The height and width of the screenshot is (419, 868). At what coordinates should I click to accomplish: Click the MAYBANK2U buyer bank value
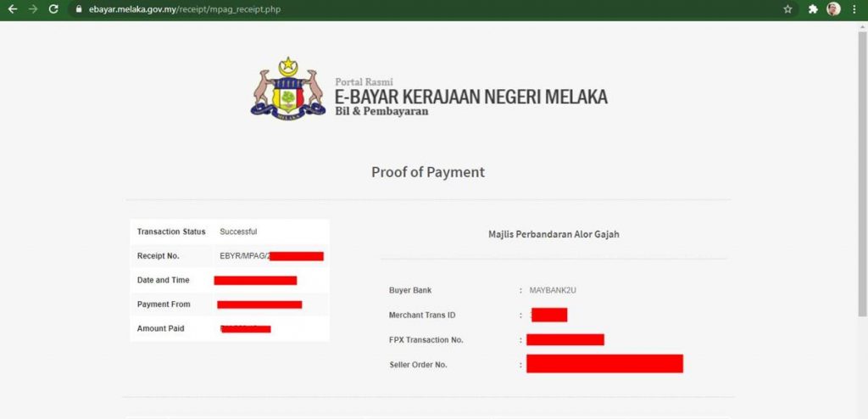pyautogui.click(x=553, y=290)
